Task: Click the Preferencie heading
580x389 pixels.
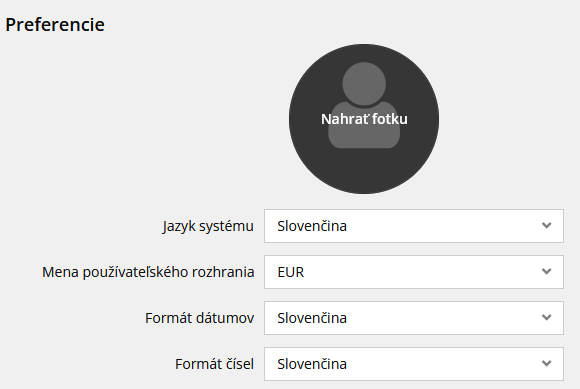Action: tap(55, 25)
